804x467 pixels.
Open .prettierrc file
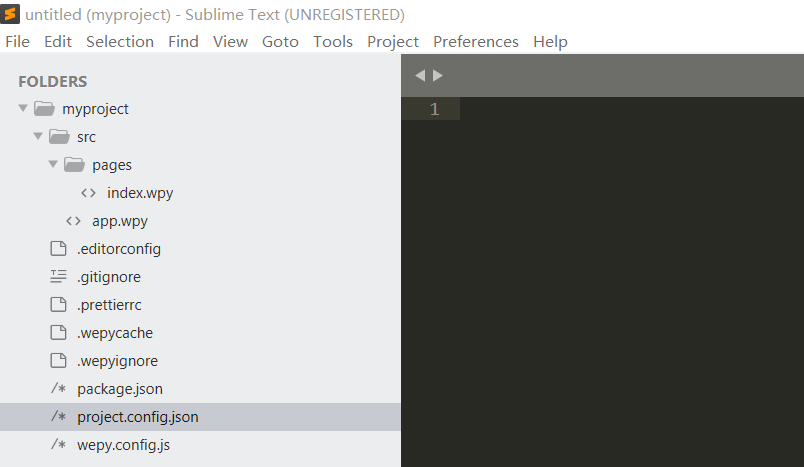109,304
